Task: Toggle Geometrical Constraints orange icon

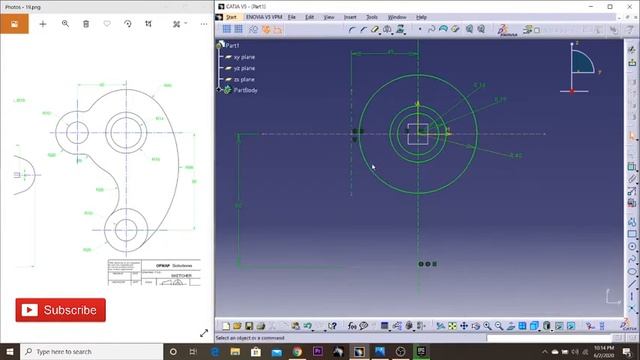Action: (x=266, y=29)
